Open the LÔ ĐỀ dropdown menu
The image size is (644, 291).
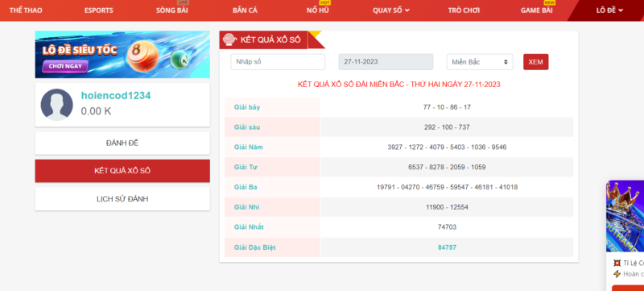click(x=609, y=10)
